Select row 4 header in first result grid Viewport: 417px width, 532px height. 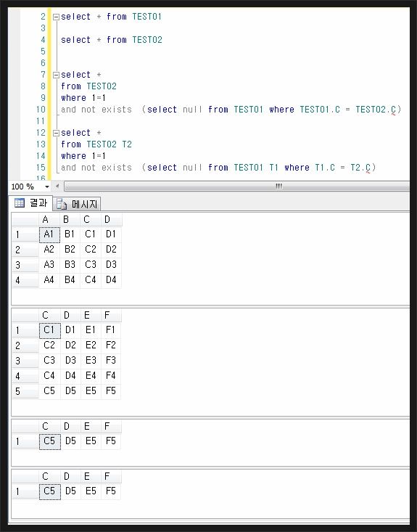pyautogui.click(x=25, y=280)
